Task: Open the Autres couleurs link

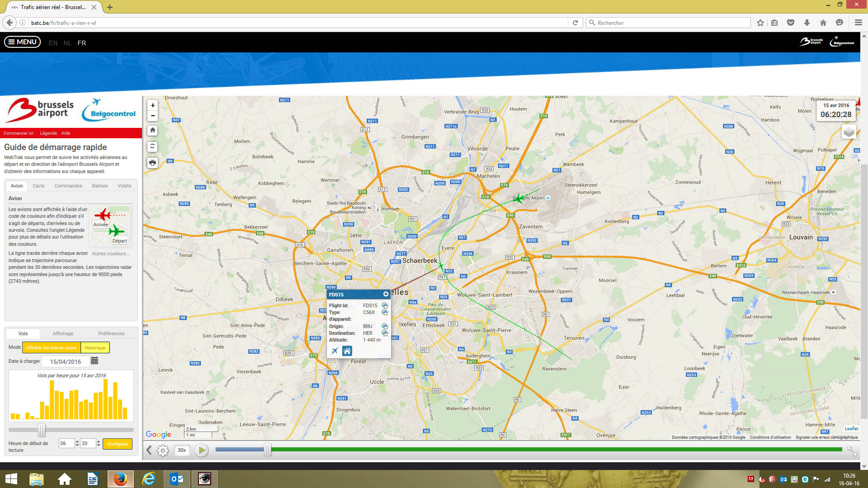Action: [110, 253]
